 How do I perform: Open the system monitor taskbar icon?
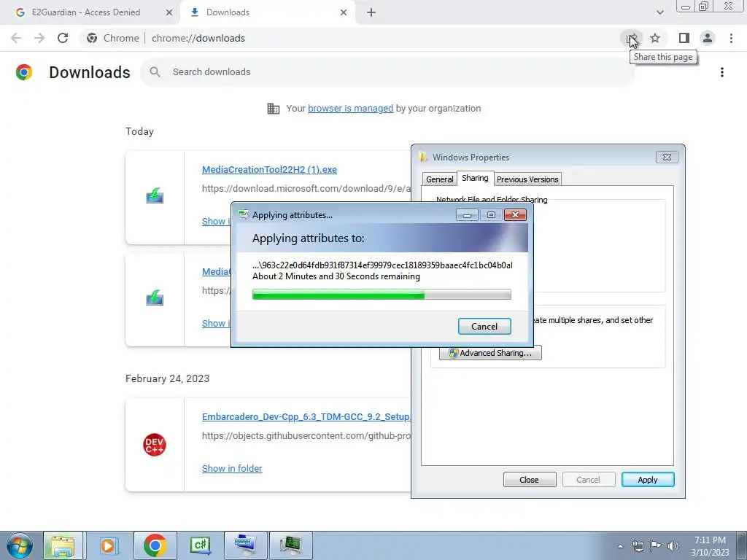coord(290,545)
